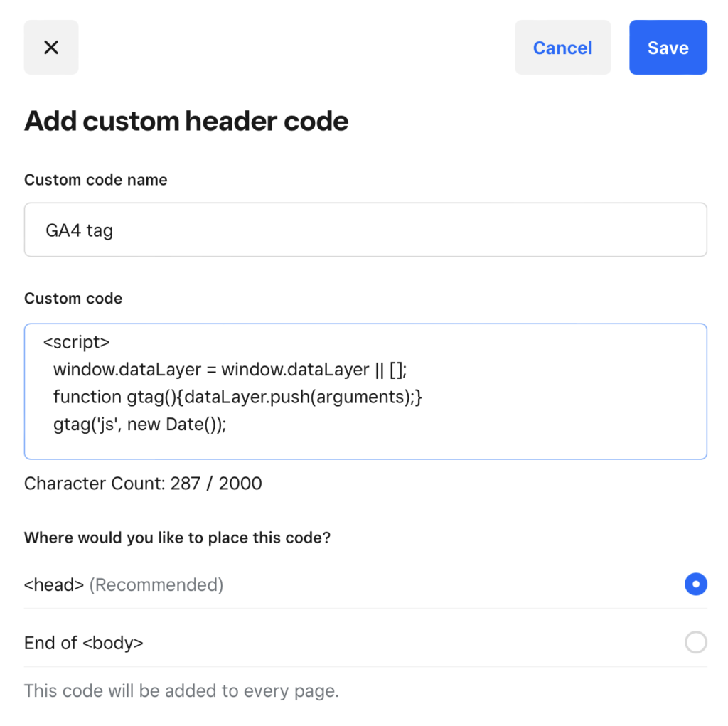Click the added to every page note
The height and width of the screenshot is (726, 728).
click(181, 690)
